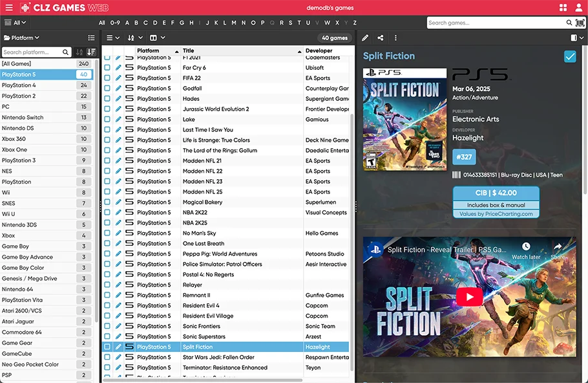Sort by the Title column header
This screenshot has width=588, height=383.
tap(242, 50)
